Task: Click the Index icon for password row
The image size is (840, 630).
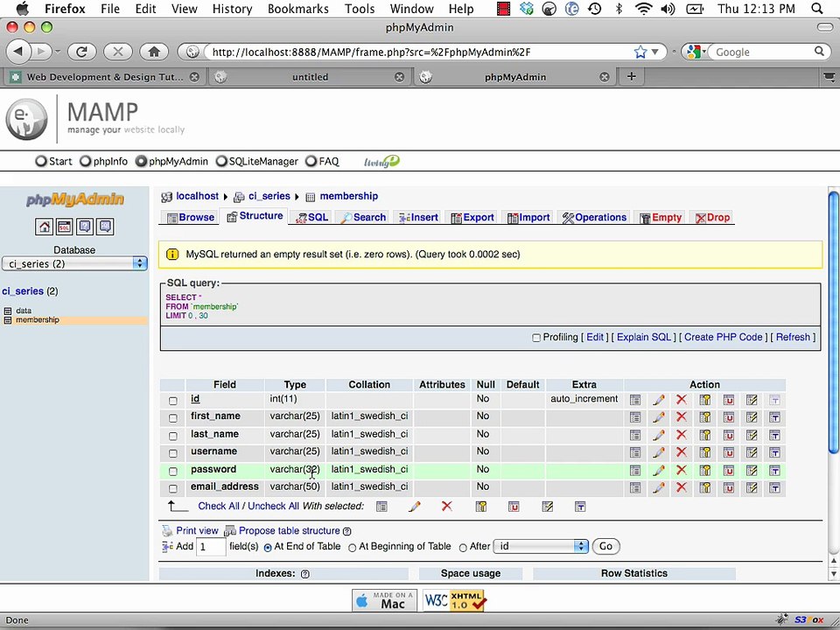Action: point(752,471)
